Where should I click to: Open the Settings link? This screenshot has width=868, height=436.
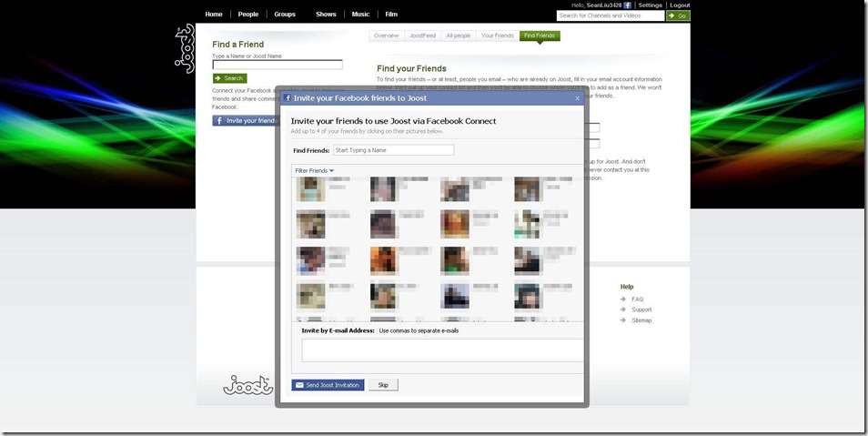[x=650, y=5]
